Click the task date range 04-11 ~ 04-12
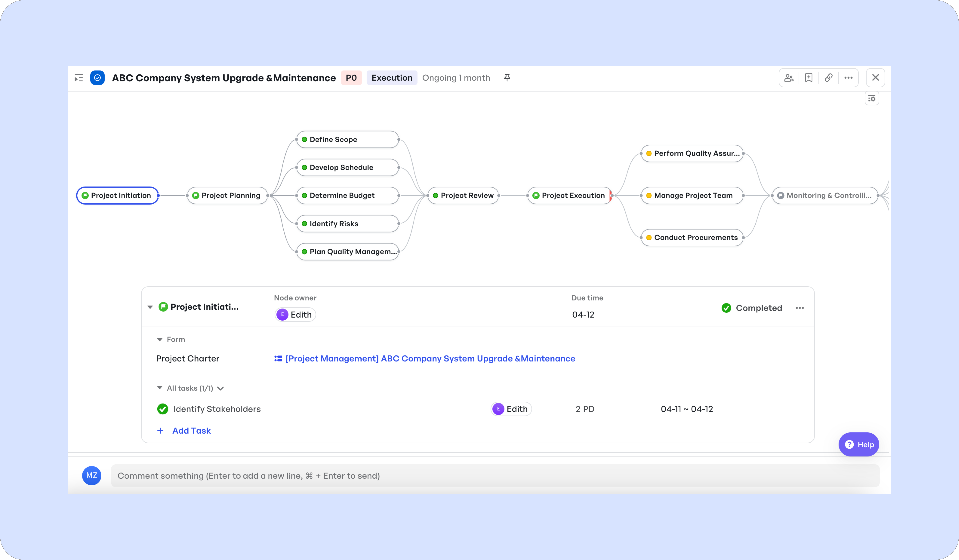 tap(687, 409)
